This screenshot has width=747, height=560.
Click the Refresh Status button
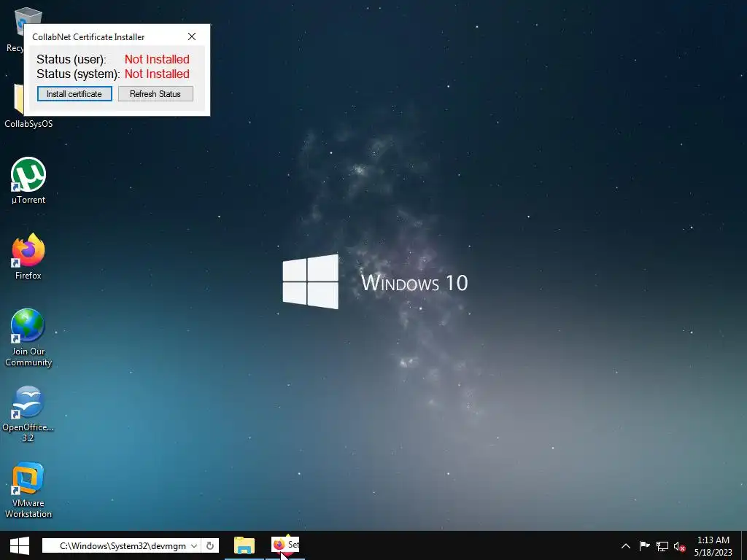click(155, 94)
